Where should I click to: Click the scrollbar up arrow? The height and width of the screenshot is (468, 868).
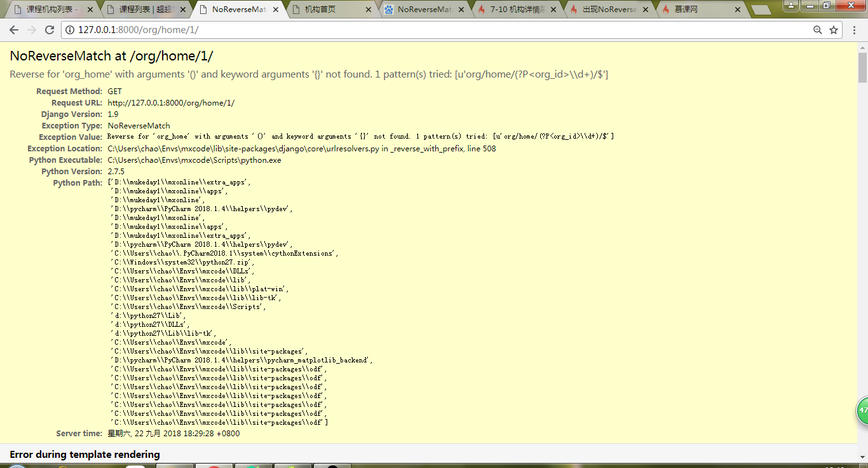(862, 47)
